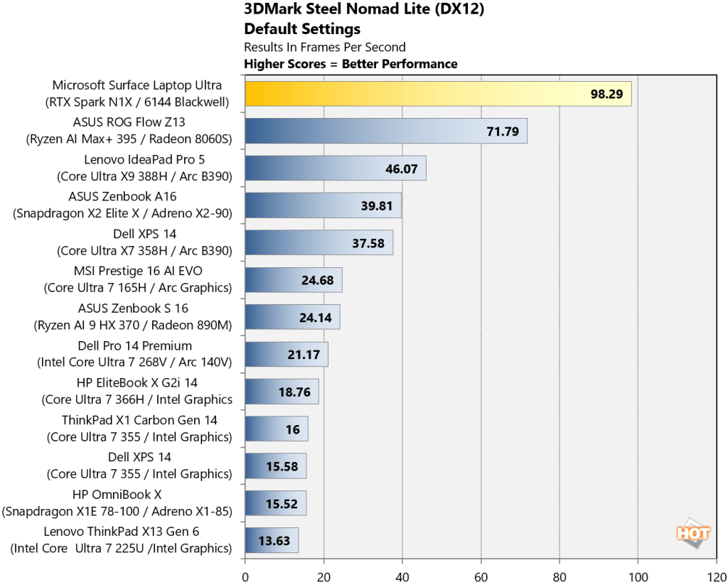Click the Lenovo IdeaPad Pro 5 label

click(144, 159)
